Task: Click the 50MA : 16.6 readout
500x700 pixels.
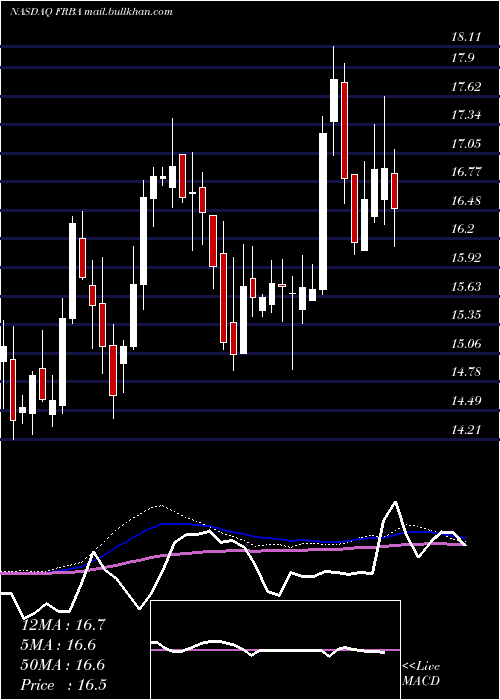Action: click(x=64, y=665)
